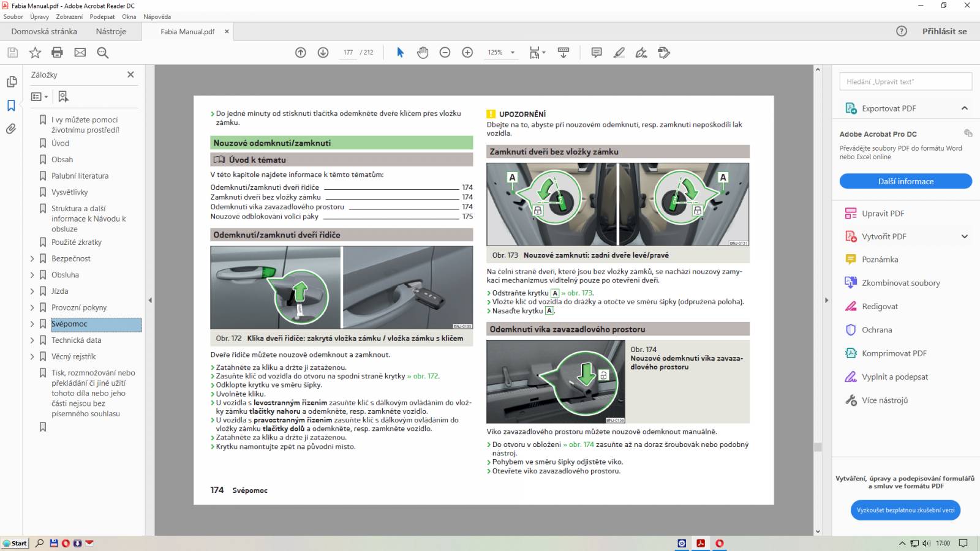980x551 pixels.
Task: Open the find text magnifier tool
Action: [x=103, y=53]
